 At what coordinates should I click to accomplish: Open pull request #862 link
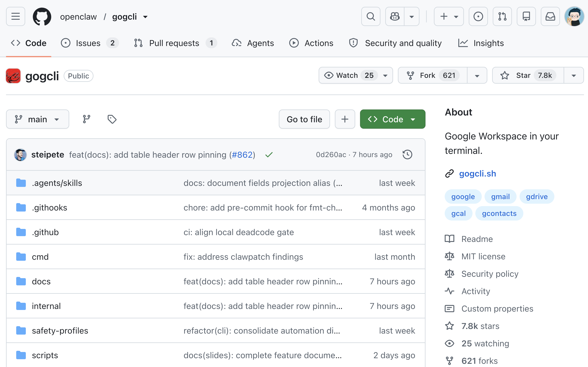tap(242, 155)
